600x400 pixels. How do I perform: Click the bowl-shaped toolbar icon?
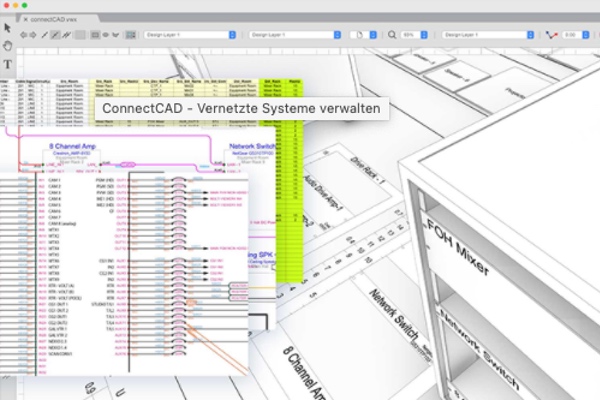point(116,35)
